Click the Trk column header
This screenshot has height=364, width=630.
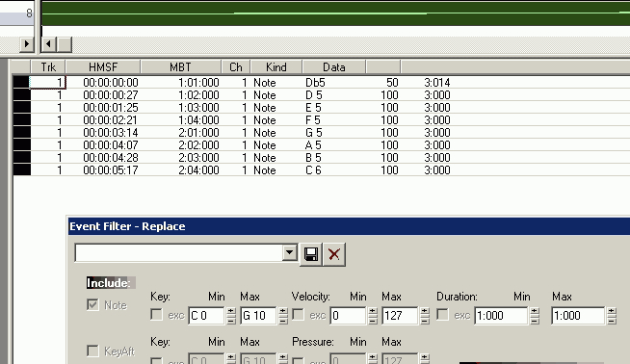click(48, 67)
